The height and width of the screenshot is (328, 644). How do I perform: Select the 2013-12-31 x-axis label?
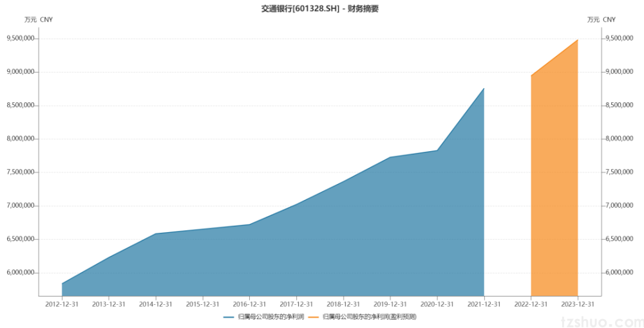click(108, 304)
